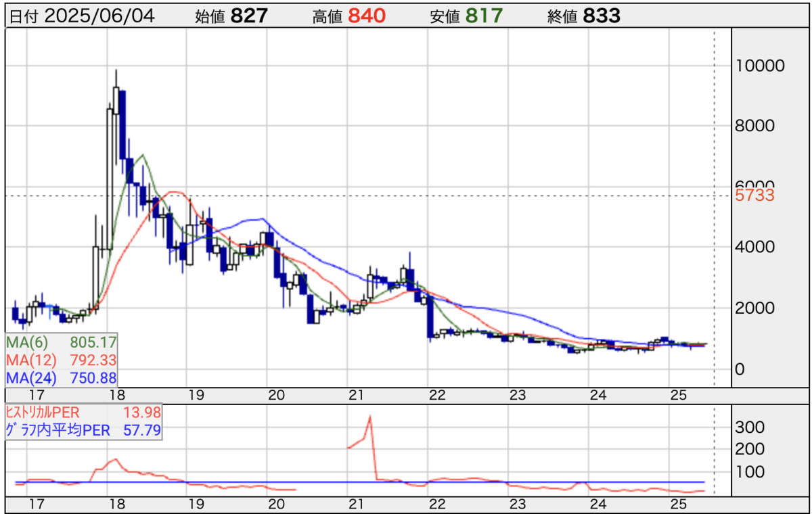Click the 5733 crosshair price label

(x=755, y=196)
